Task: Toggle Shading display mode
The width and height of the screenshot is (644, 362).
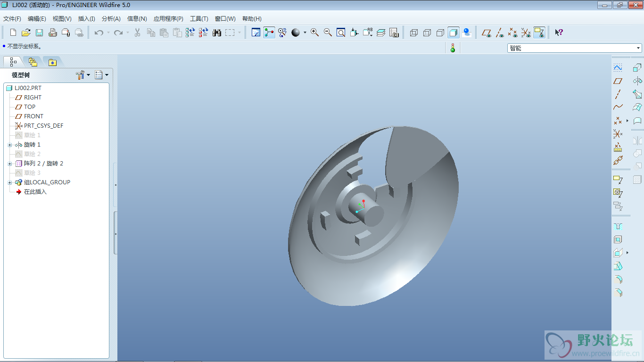Action: tap(454, 33)
